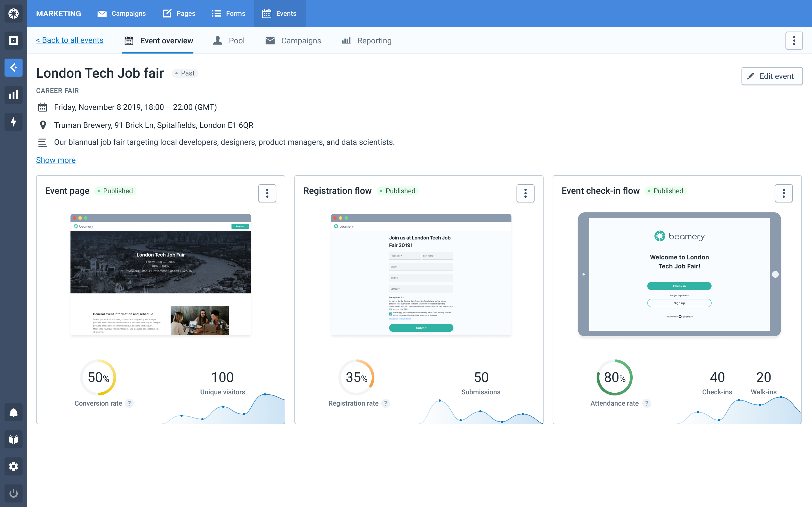
Task: Open the notifications bell icon
Action: (x=14, y=412)
